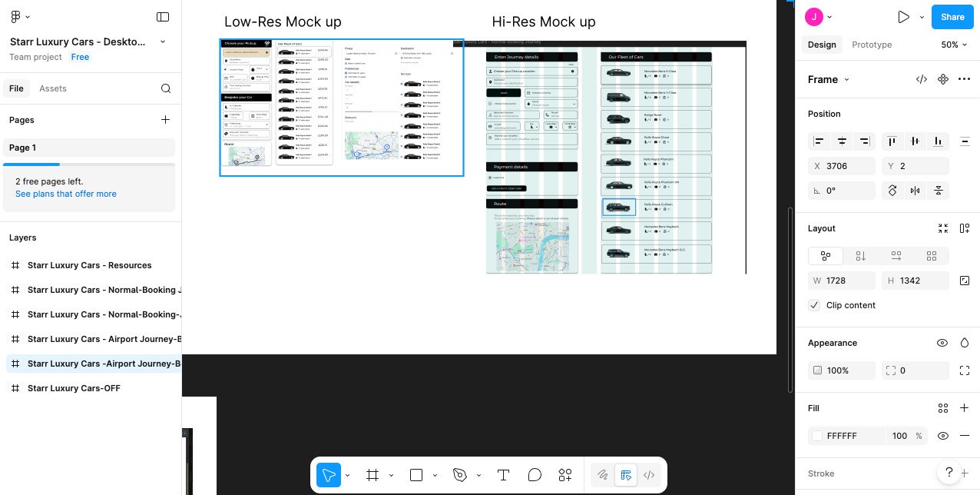The height and width of the screenshot is (495, 980).
Task: Toggle the Clip content checkbox
Action: point(814,305)
